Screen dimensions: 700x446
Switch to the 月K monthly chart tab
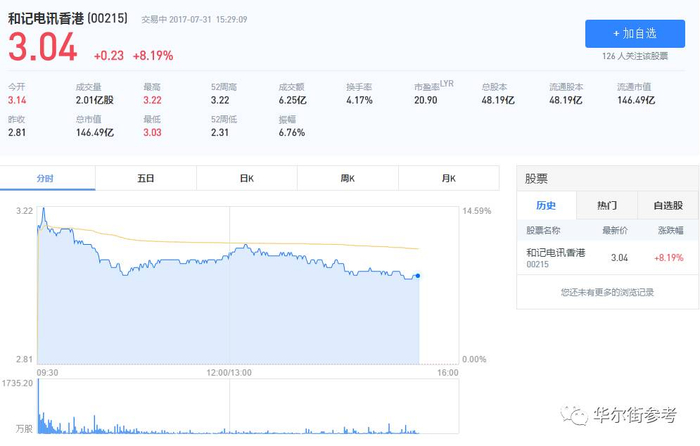(447, 178)
